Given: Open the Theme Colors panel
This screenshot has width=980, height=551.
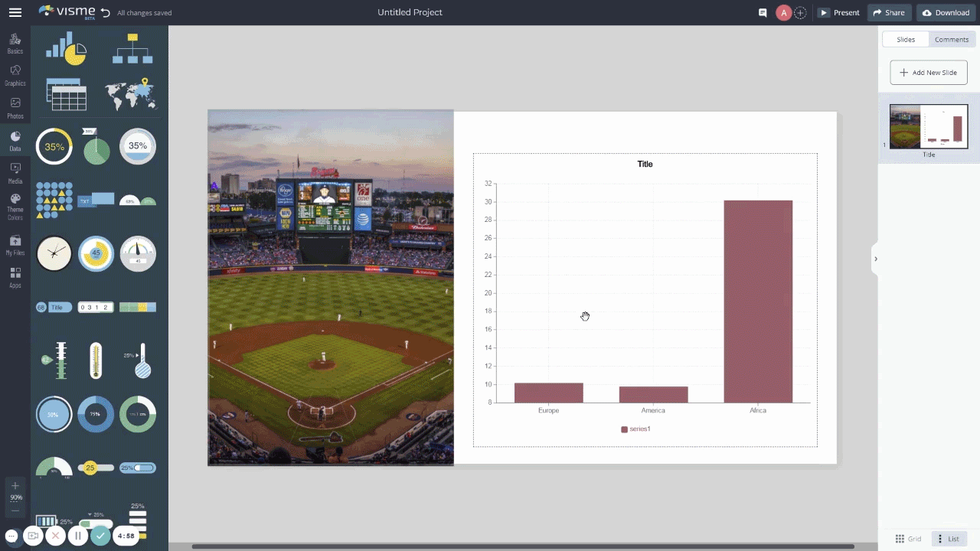Looking at the screenshot, I should coord(15,207).
